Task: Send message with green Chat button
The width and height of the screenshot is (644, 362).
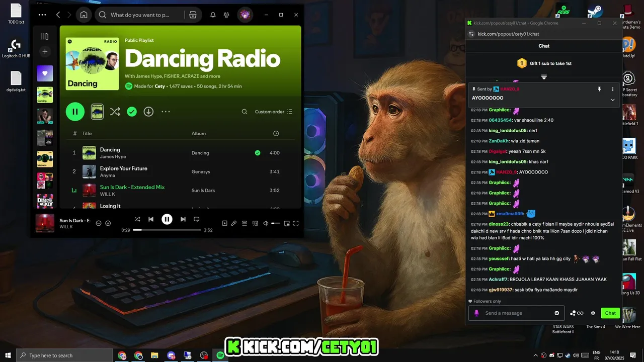Action: 610,313
